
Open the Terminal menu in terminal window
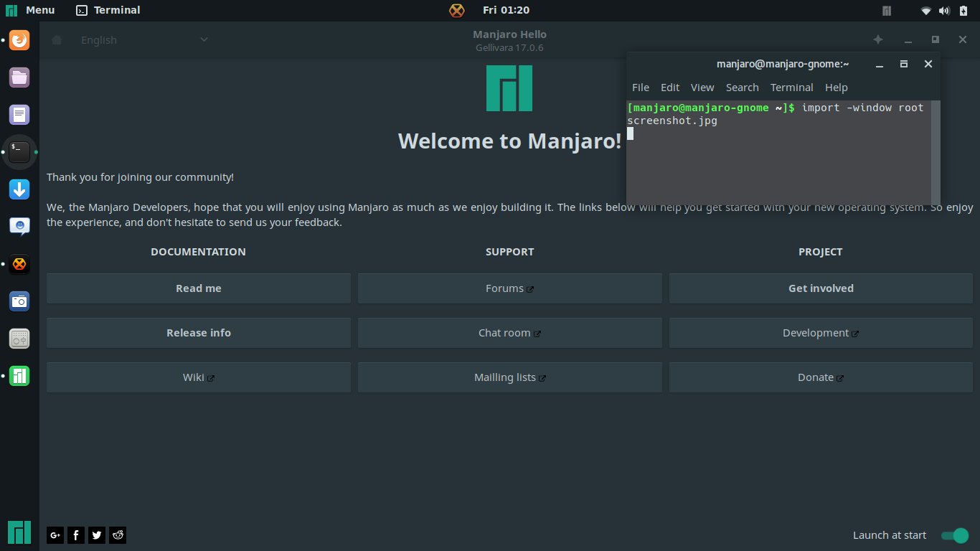(792, 88)
